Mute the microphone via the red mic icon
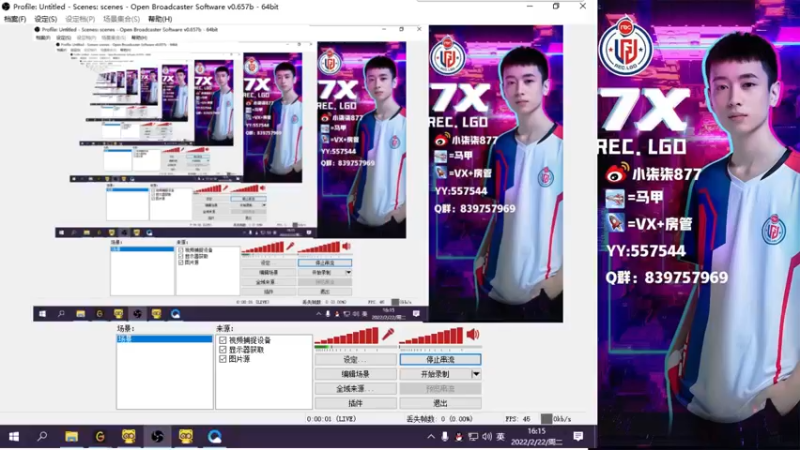This screenshot has height=450, width=800. point(388,334)
